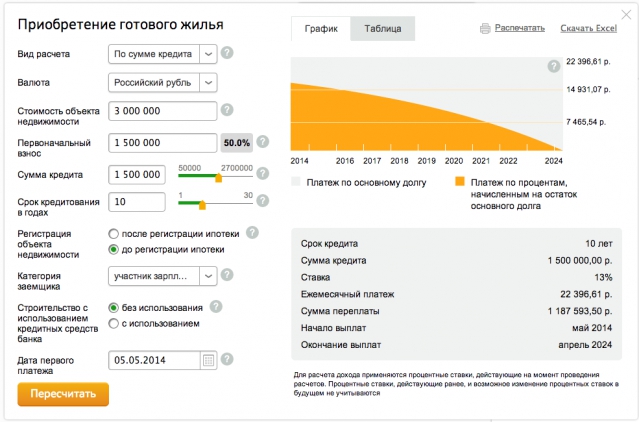
Task: Switch to Таблица tab
Action: click(383, 29)
